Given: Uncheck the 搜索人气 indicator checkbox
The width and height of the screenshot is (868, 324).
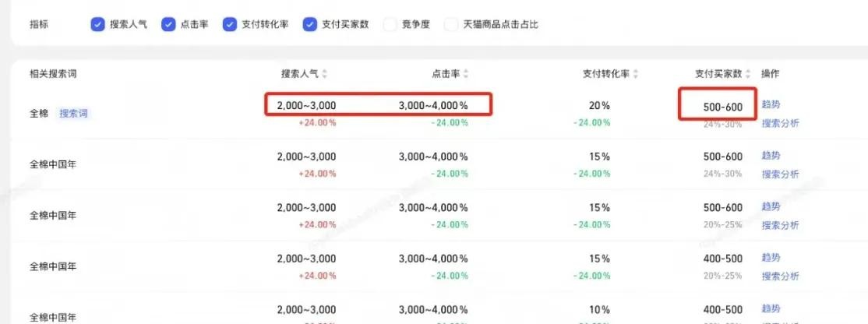Looking at the screenshot, I should [x=97, y=24].
